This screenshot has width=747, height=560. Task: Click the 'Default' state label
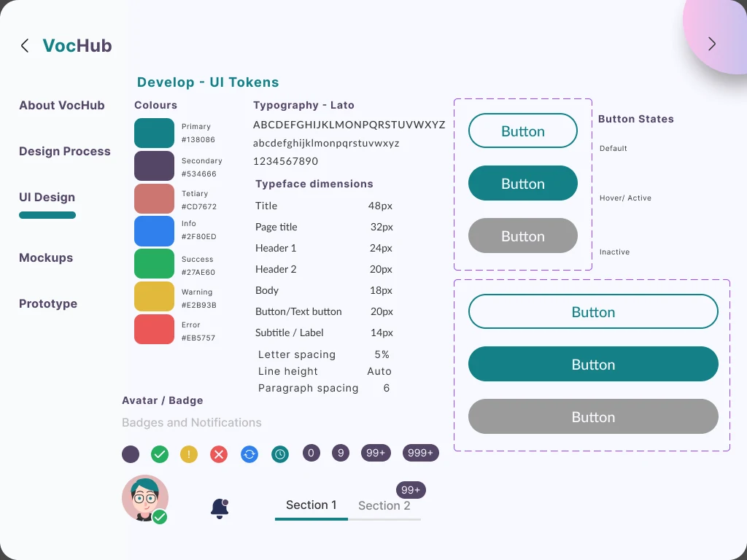[614, 149]
